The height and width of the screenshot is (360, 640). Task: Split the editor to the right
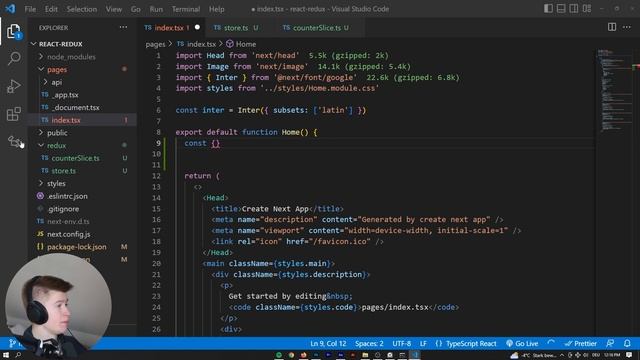(x=611, y=27)
